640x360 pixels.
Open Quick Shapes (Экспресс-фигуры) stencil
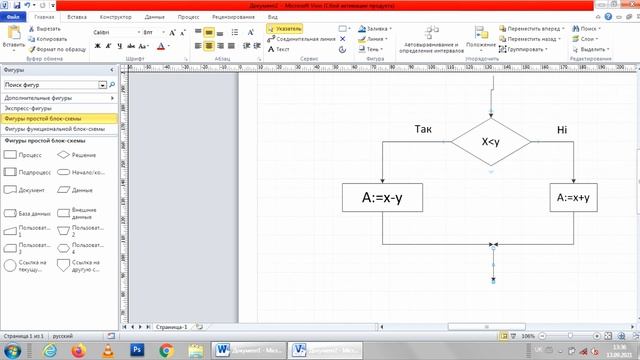click(x=59, y=109)
